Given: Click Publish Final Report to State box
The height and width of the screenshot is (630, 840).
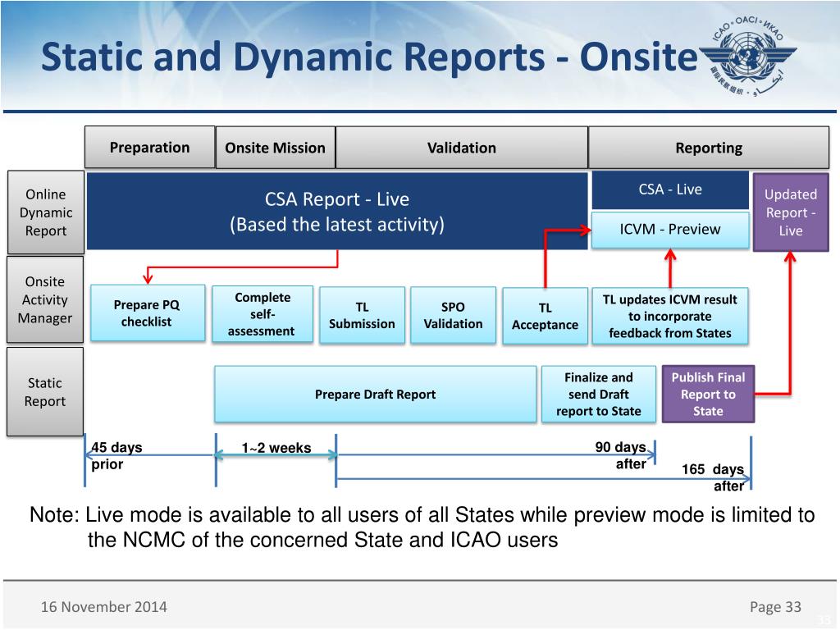Looking at the screenshot, I should (708, 395).
